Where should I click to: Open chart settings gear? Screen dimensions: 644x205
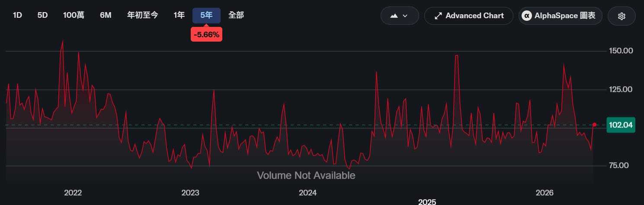point(622,16)
